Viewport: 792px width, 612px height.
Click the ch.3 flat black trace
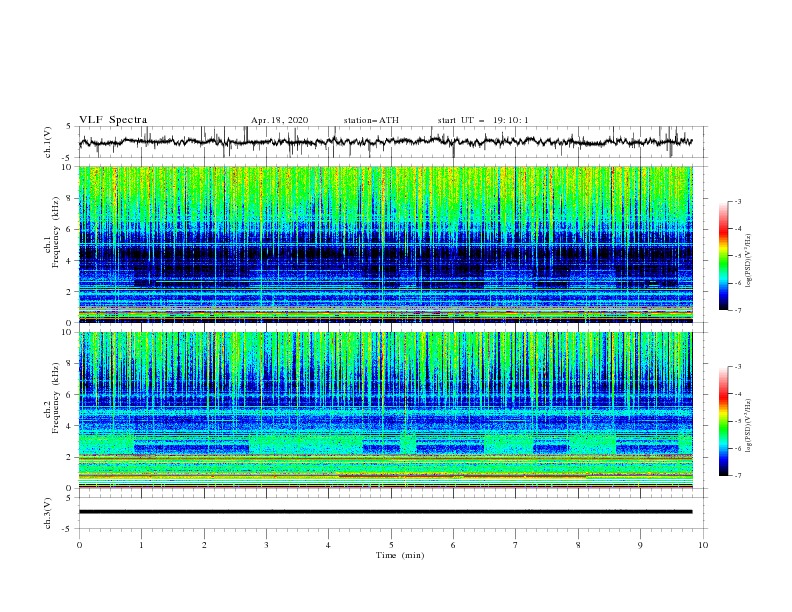tap(385, 512)
